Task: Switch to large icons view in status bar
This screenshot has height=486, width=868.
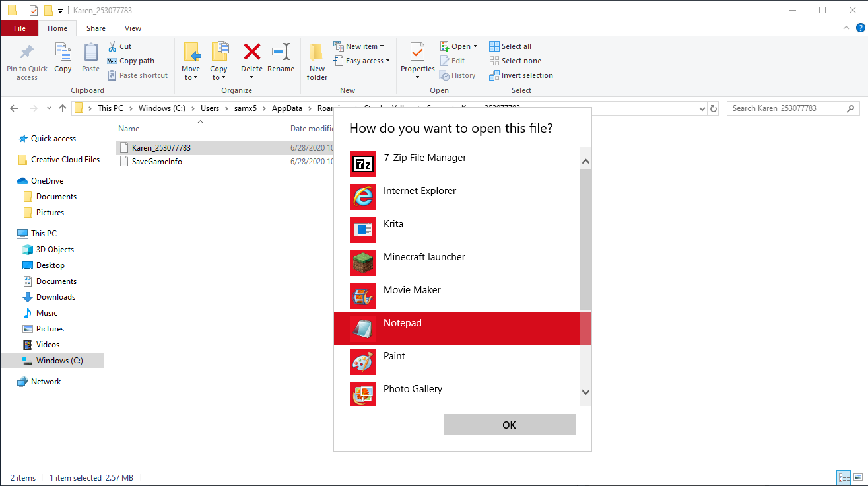Action: tap(857, 477)
